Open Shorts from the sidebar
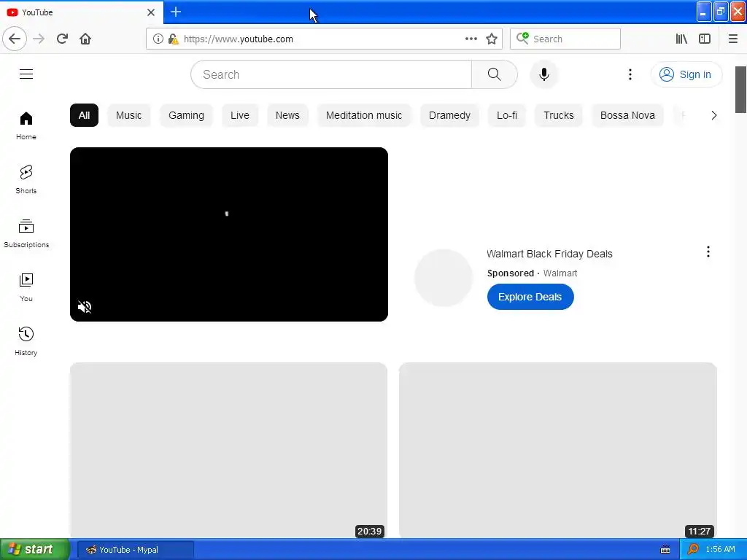The image size is (747, 560). tap(26, 179)
